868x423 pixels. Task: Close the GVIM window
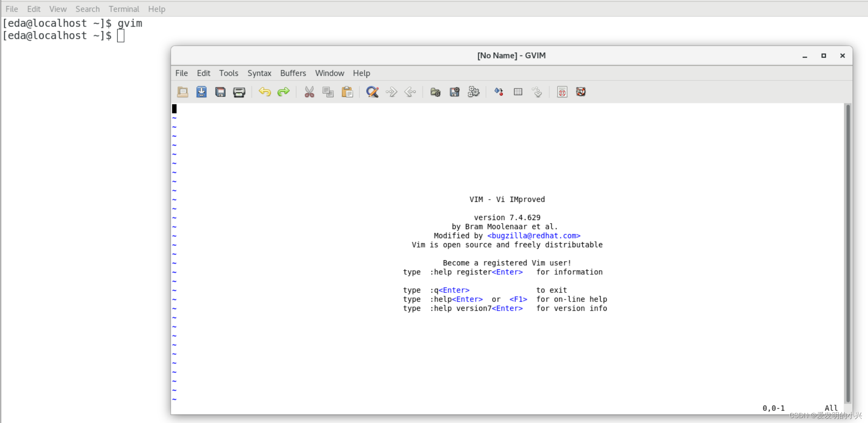click(x=843, y=56)
